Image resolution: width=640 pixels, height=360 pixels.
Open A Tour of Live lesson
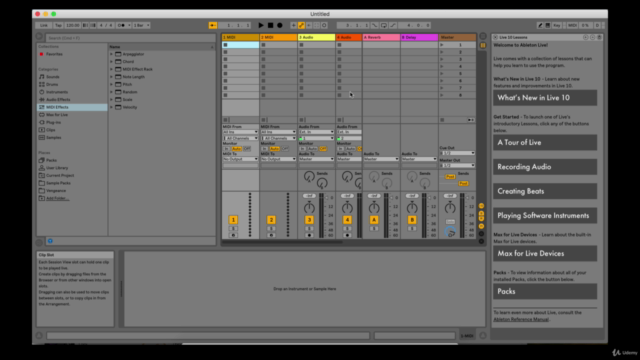pyautogui.click(x=545, y=142)
